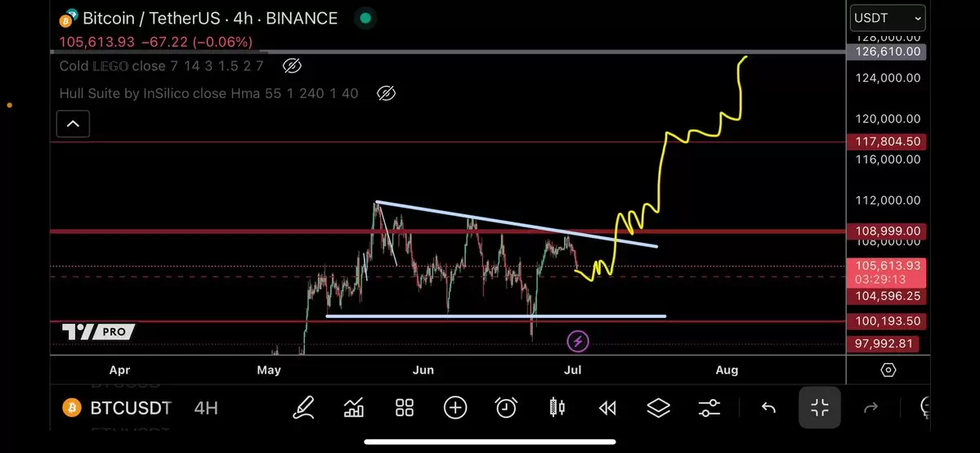The image size is (980, 453).
Task: Tap the 104,596.25 price label
Action: click(886, 296)
